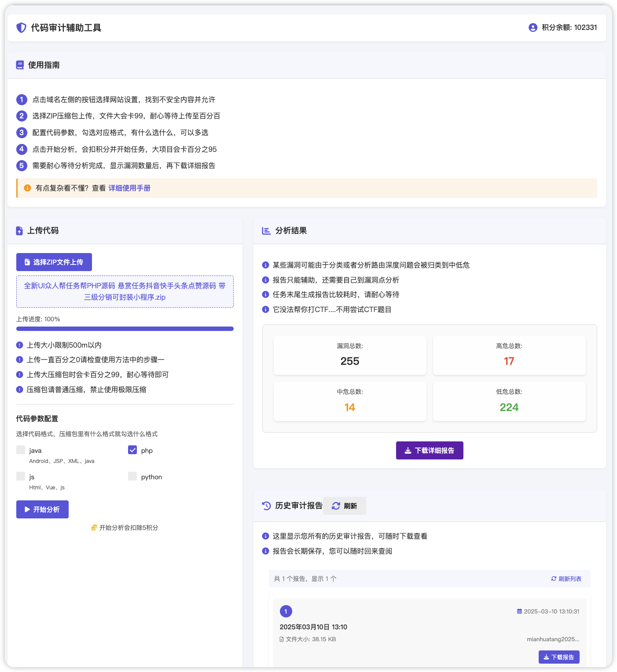Click the document icon beside 文件大小 38.15 KB
This screenshot has height=672, width=617.
282,639
